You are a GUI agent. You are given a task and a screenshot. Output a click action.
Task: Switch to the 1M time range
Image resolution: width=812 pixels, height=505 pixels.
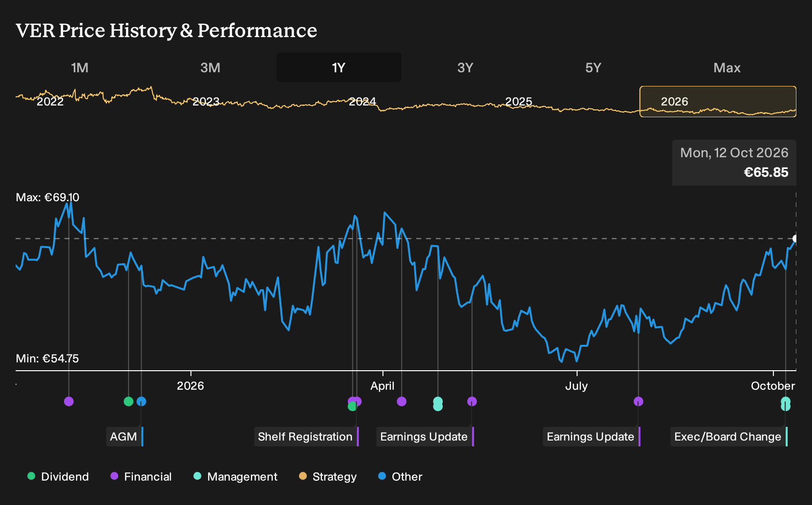[x=80, y=67]
